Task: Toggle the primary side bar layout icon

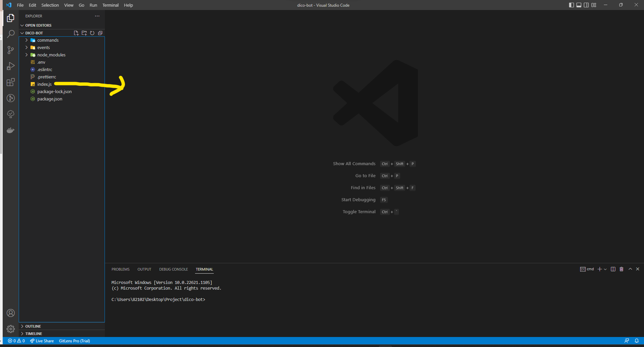Action: point(572,5)
